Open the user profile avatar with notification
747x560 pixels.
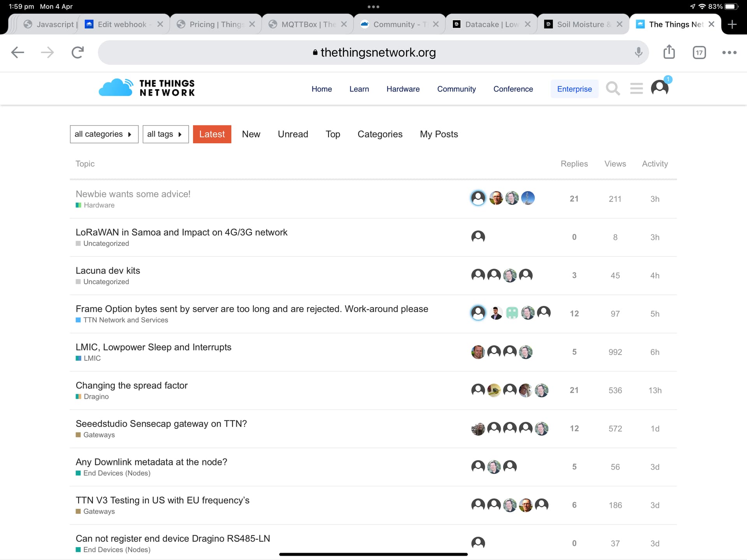pos(660,88)
